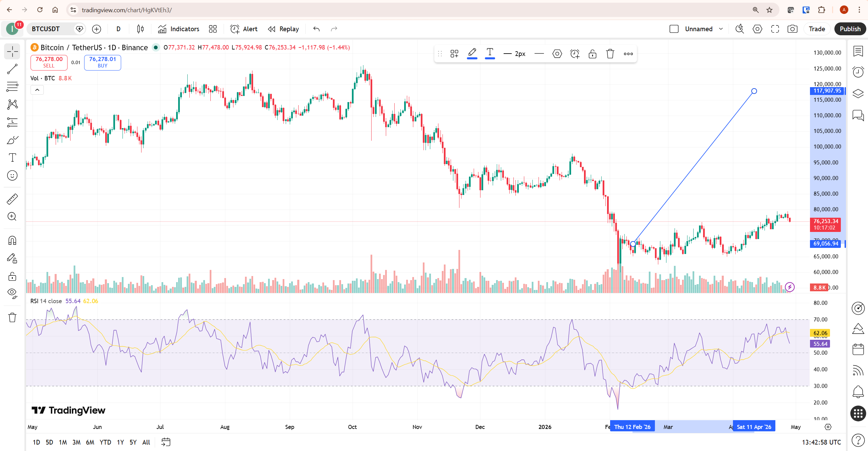Screen dimensions: 868x451
Task: Open drawing templates in floating toolbar
Action: 454,54
